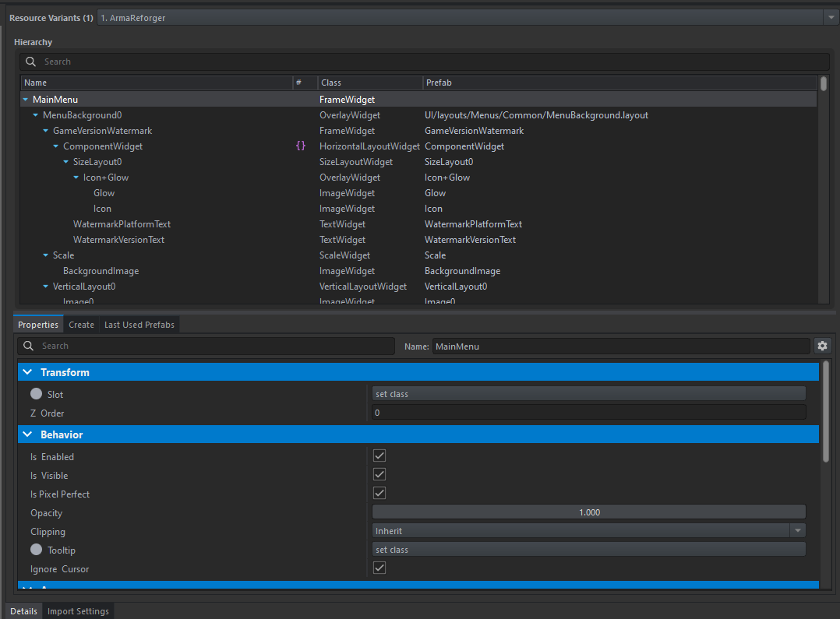Click the hierarchy vertical scrollbar

pos(824,83)
